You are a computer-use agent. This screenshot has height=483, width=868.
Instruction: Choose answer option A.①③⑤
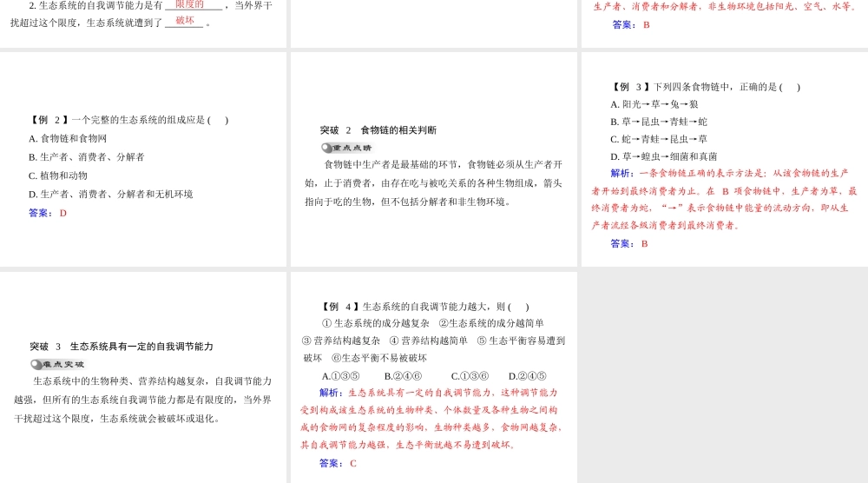tap(340, 376)
